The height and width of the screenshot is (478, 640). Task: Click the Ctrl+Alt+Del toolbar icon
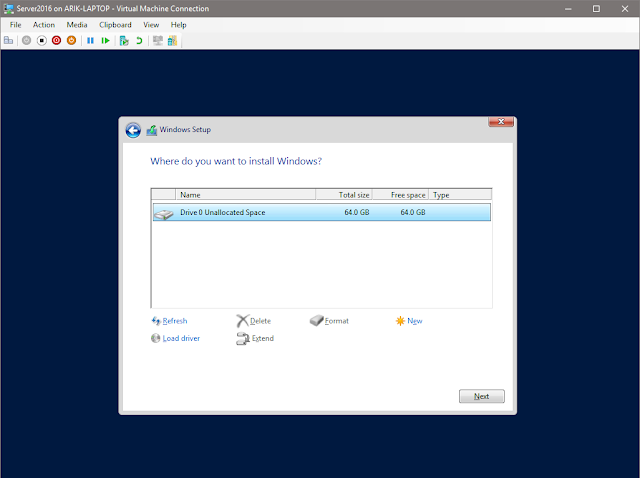(x=9, y=40)
